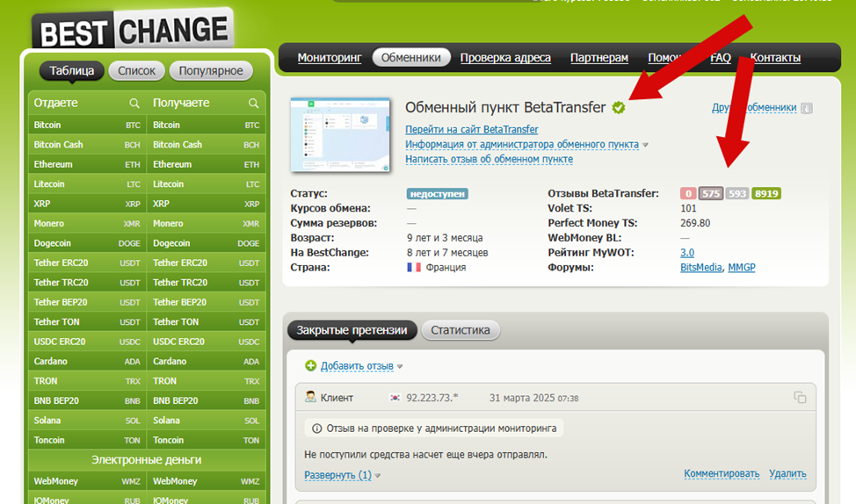This screenshot has height=504, width=856.
Task: Select XRP in the Получаете column
Action: point(206,204)
